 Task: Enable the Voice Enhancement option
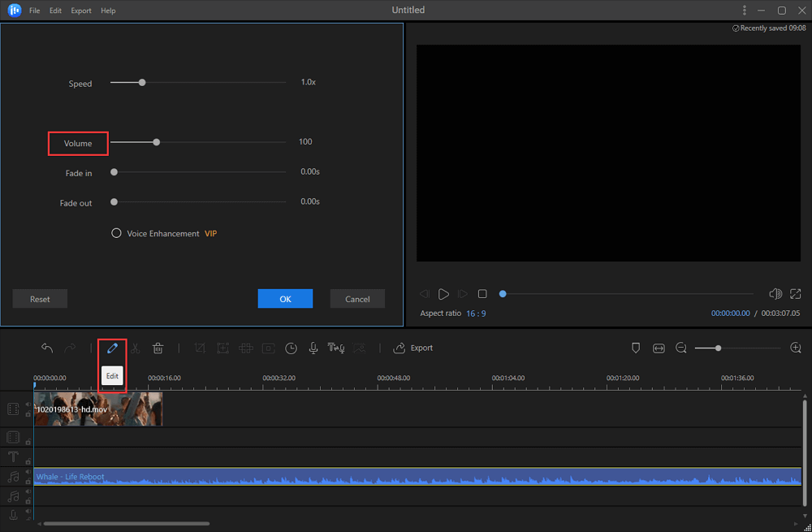pyautogui.click(x=117, y=234)
